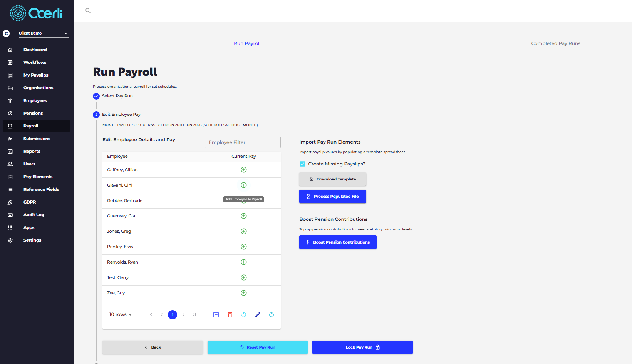Click the light-blue reset icon in table footer
This screenshot has width=632, height=364.
244,315
